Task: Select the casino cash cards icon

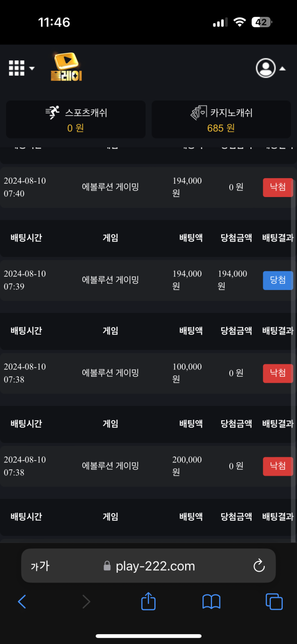Action: click(200, 113)
